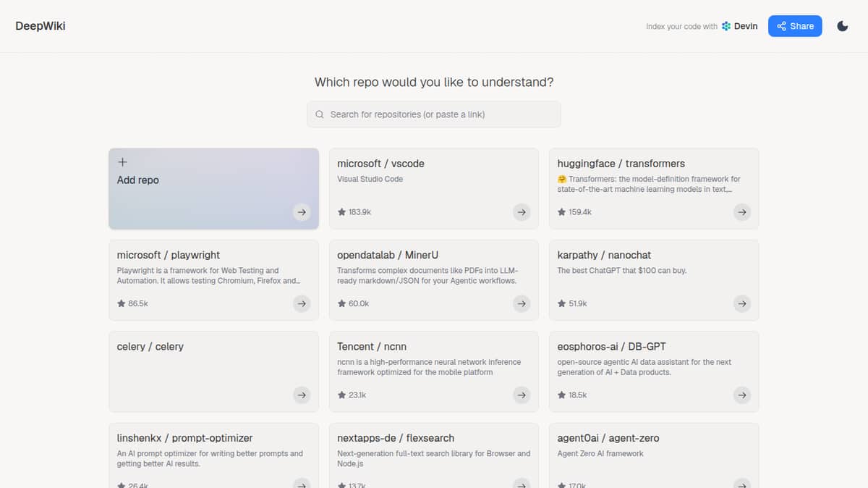The width and height of the screenshot is (868, 488).
Task: Click the magnifier icon in the search box
Action: click(320, 114)
